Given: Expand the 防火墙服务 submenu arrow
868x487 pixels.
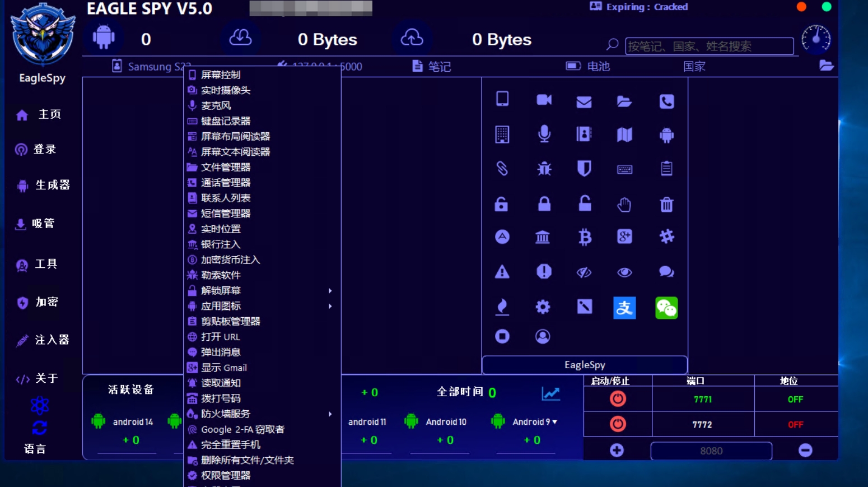Looking at the screenshot, I should pos(330,414).
